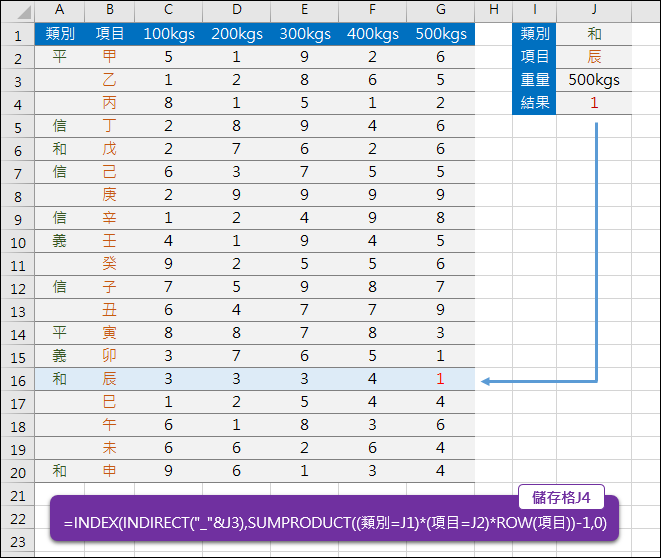
Task: Click category 和 in row 20
Action: click(59, 470)
